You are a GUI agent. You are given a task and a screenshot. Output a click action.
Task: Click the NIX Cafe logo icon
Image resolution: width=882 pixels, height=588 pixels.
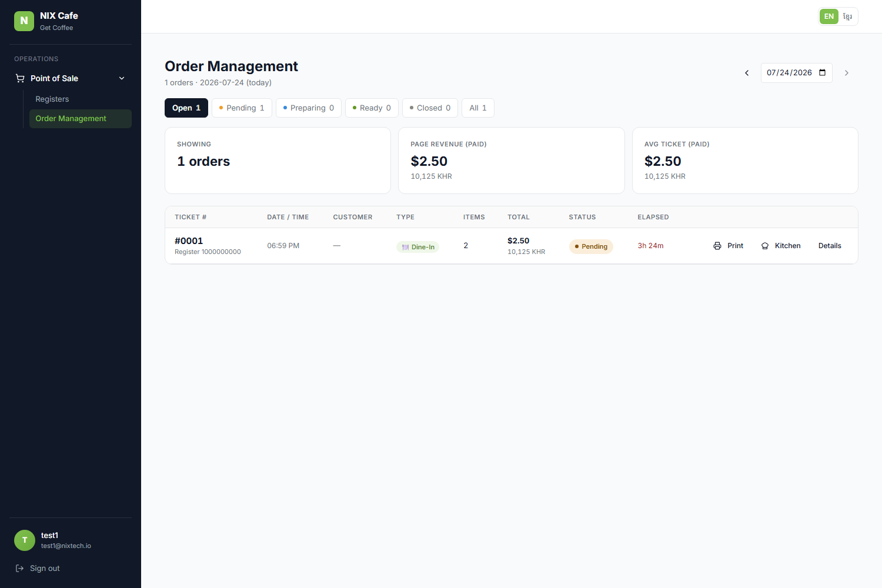24,21
